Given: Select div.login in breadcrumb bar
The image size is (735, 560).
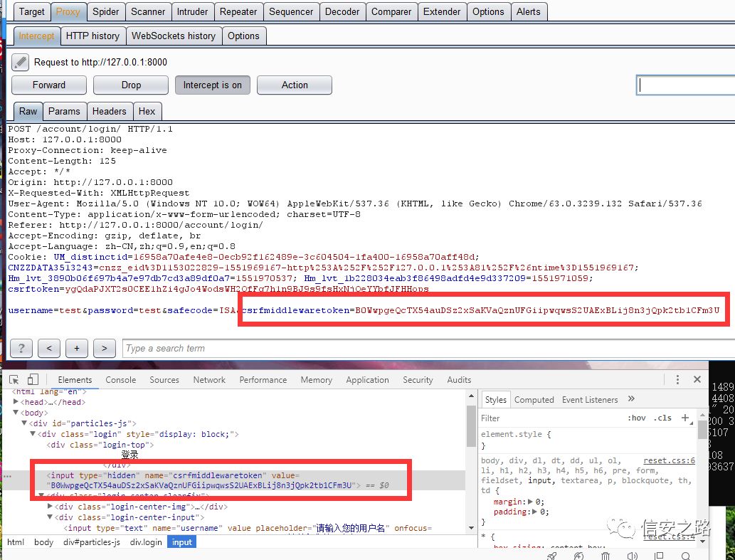Looking at the screenshot, I should coord(146,541).
